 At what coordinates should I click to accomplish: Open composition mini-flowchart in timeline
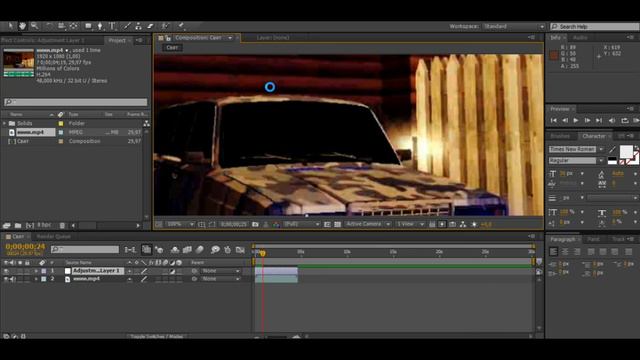coord(130,249)
